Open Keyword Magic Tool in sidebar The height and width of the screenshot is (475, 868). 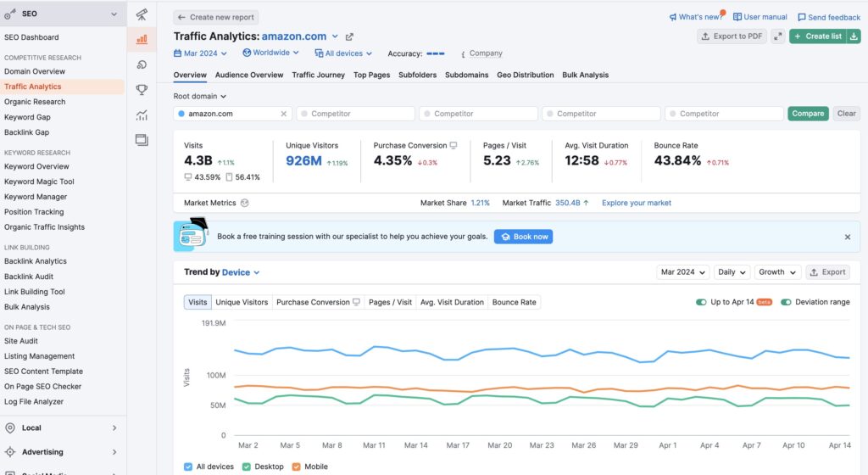[39, 182]
